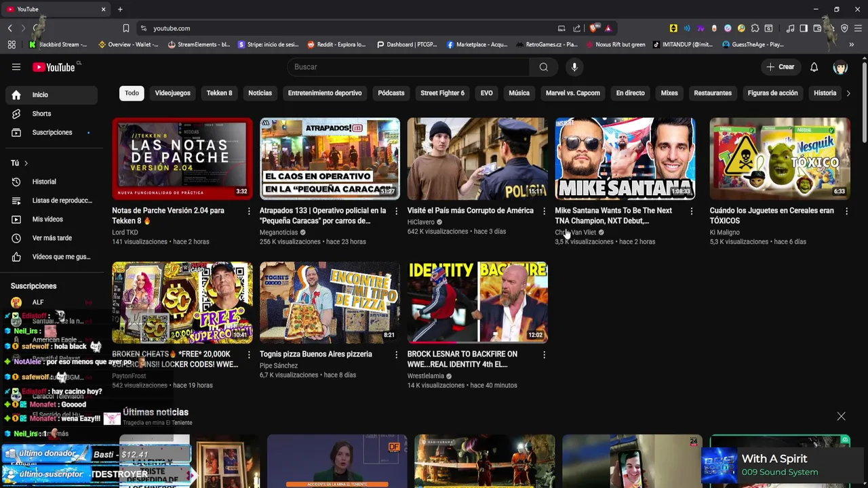Open Wrestlelamia channel link
This screenshot has height=488, width=868.
click(426, 376)
